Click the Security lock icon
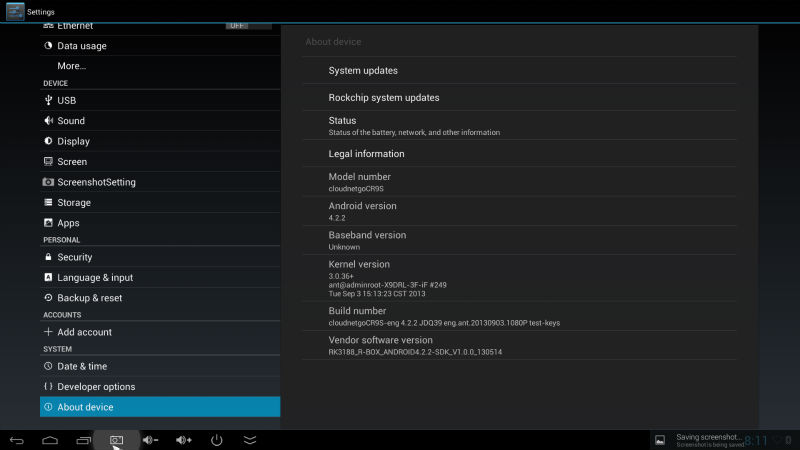The width and height of the screenshot is (800, 450). tap(48, 257)
